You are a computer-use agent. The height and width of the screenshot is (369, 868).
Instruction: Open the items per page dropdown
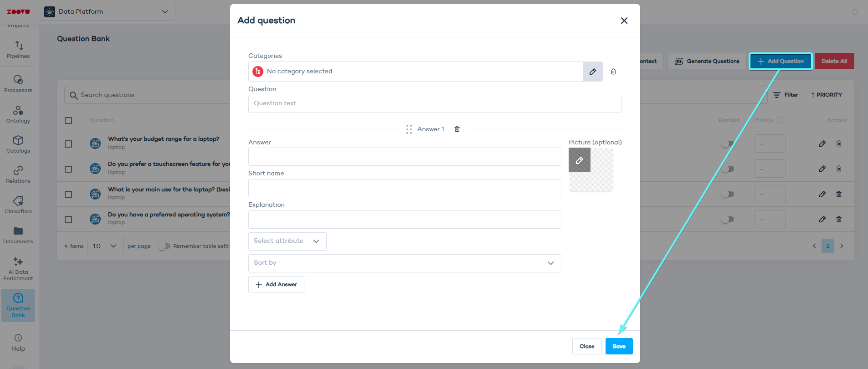click(x=105, y=246)
